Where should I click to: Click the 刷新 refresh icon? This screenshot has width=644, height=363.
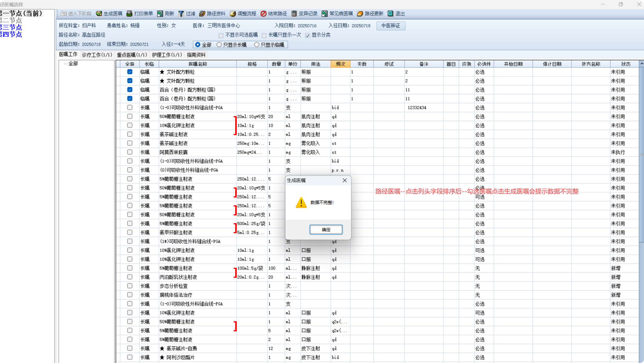(x=160, y=14)
